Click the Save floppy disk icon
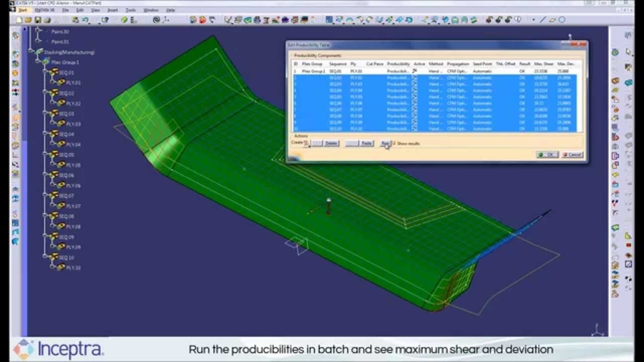 point(38,20)
